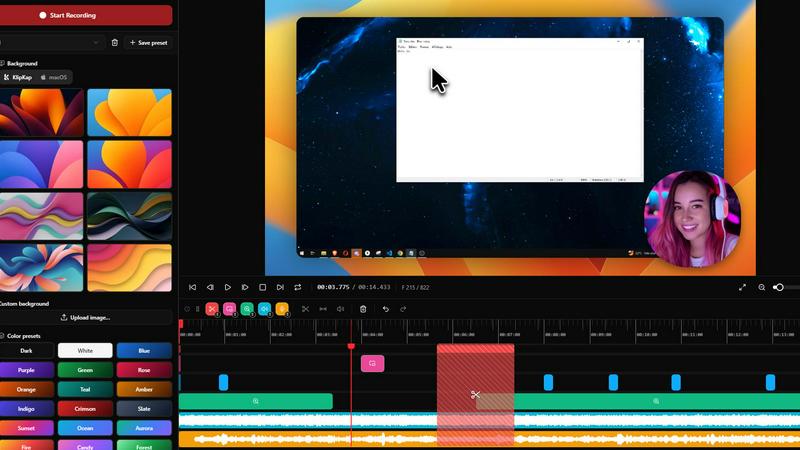
Task: Delete preset with the trash icon beside Save preset
Action: [x=115, y=43]
